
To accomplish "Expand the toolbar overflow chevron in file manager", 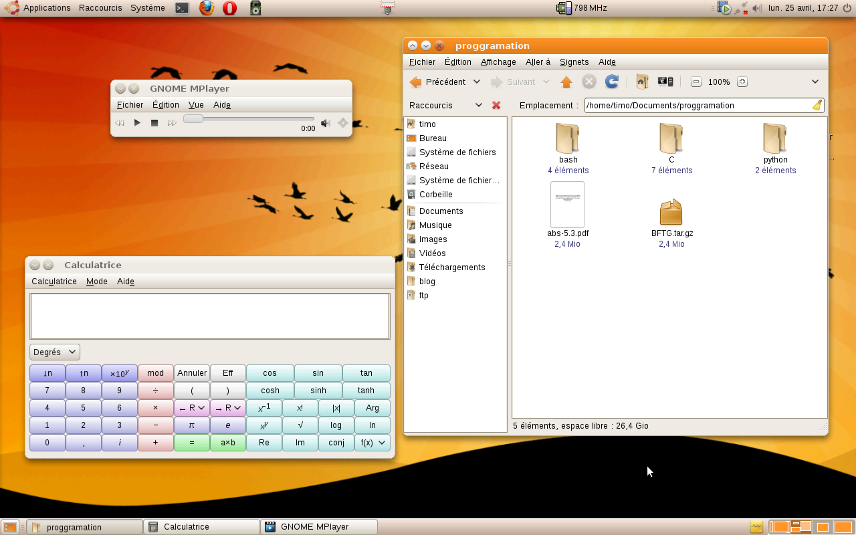I will (815, 82).
